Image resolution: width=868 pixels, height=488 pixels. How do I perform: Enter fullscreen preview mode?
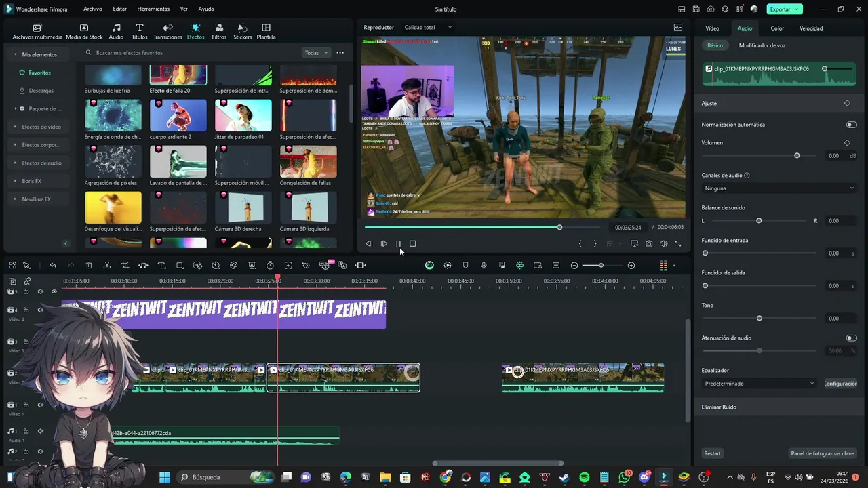click(x=678, y=244)
